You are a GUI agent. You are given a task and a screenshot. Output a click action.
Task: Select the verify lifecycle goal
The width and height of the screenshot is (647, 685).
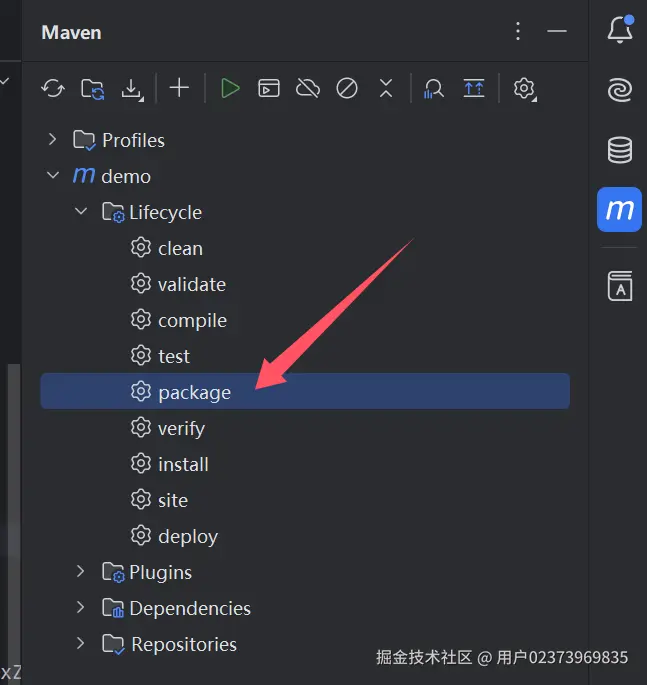(305, 428)
